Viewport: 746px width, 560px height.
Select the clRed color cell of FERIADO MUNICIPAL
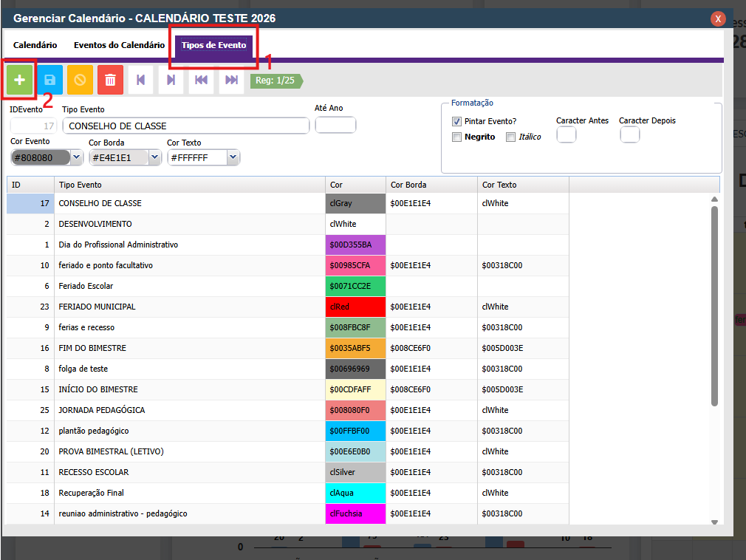(x=355, y=307)
